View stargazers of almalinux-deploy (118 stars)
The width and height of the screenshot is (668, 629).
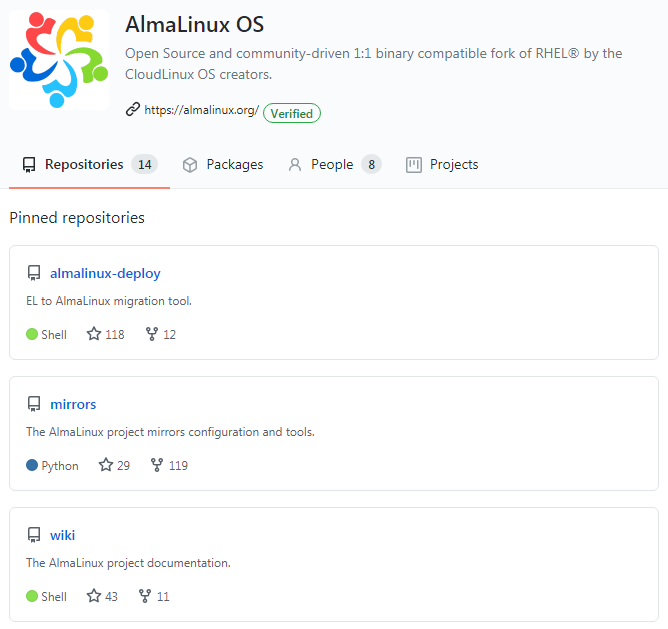point(105,335)
